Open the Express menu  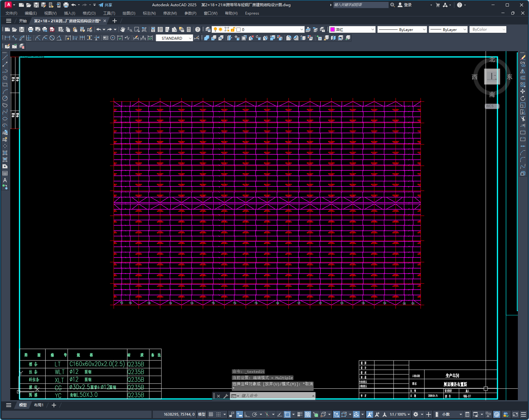[x=252, y=13]
